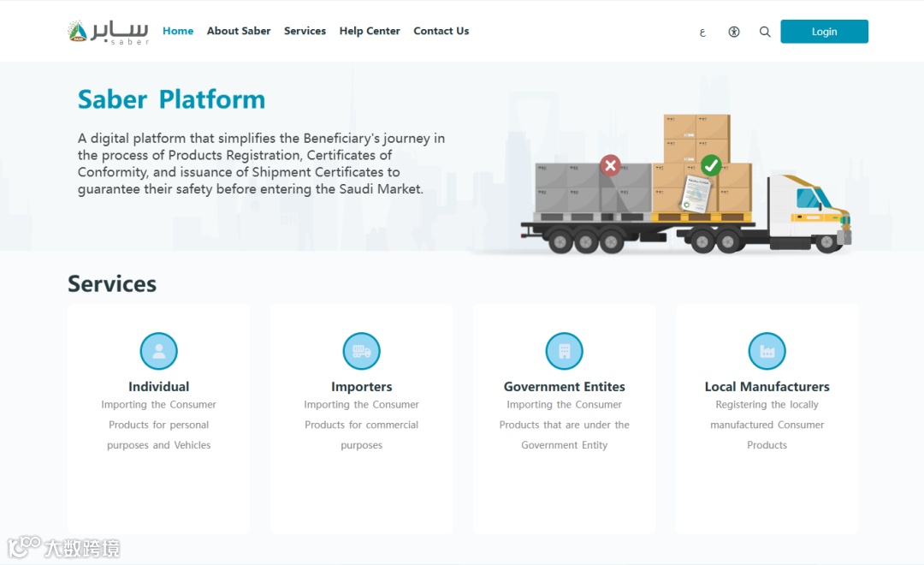Select the Government Entites service title
Screen dimensions: 924x565
(x=564, y=387)
